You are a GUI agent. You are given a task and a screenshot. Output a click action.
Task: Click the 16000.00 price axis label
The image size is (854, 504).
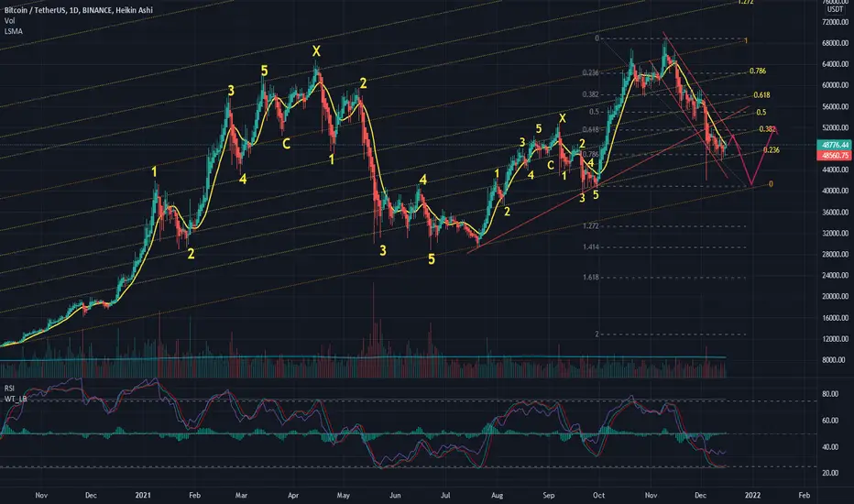pos(836,318)
